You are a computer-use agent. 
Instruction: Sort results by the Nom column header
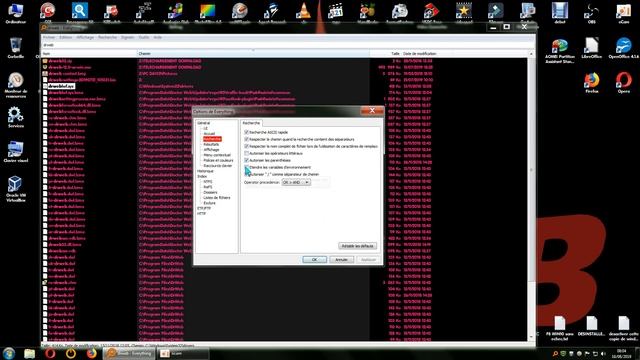coord(89,53)
